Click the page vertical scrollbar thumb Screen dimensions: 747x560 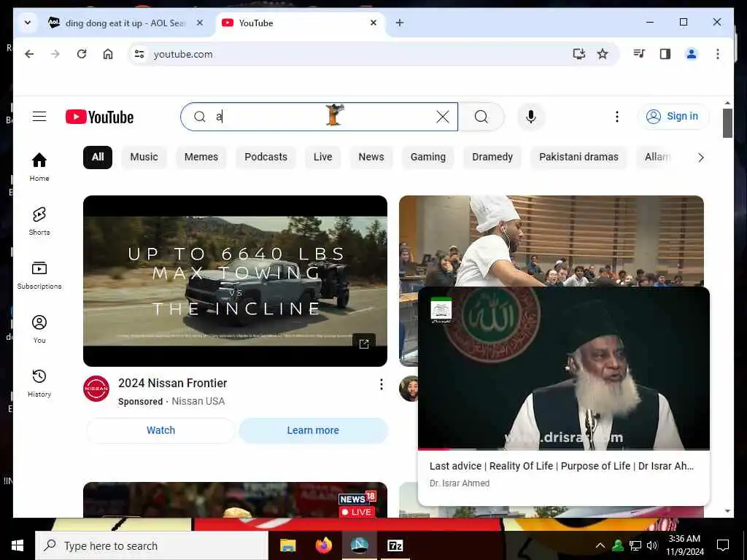[x=727, y=122]
